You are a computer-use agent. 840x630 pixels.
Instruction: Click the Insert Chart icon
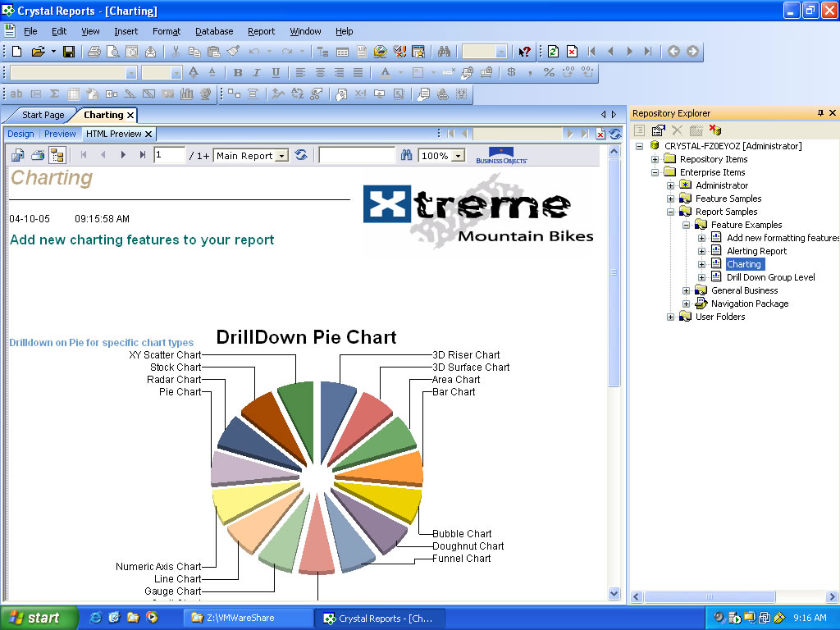tap(186, 94)
